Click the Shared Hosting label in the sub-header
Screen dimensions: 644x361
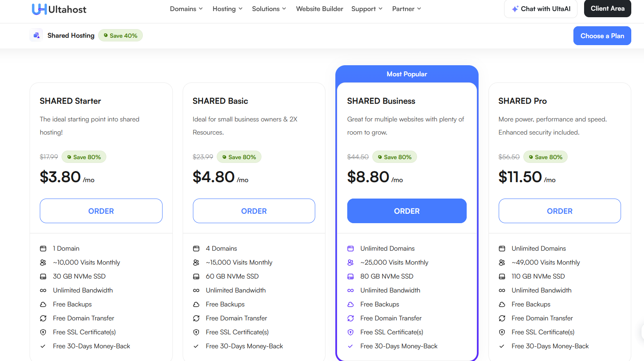click(71, 36)
